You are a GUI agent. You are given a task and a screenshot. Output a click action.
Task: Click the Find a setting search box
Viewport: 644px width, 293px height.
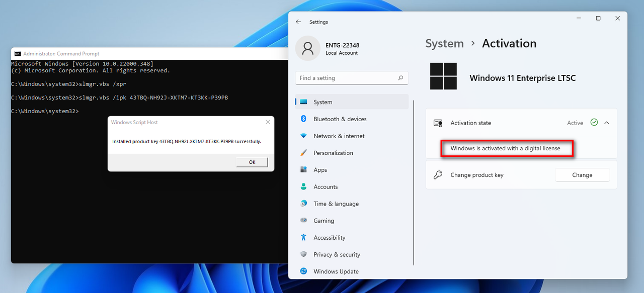click(x=352, y=78)
